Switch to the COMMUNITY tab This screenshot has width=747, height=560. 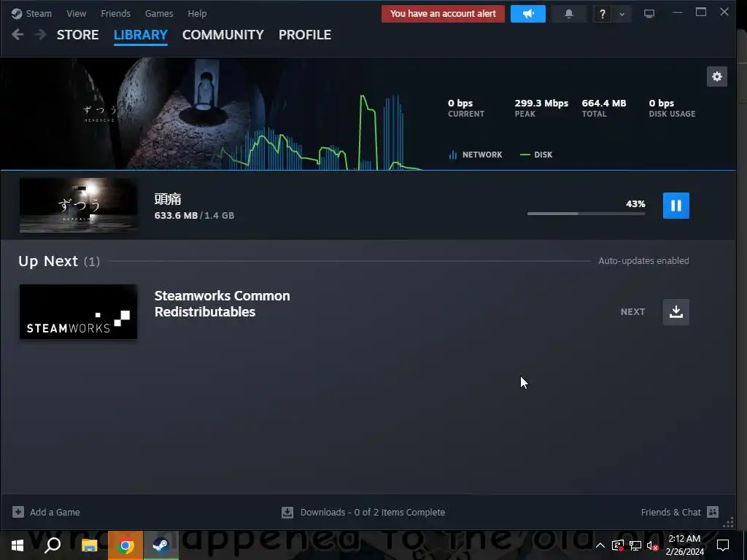(x=223, y=35)
